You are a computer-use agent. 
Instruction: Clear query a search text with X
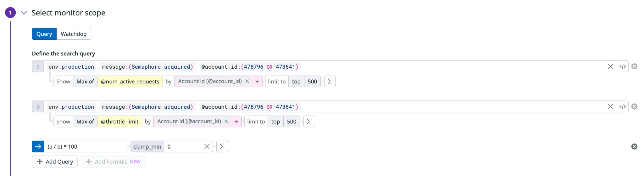point(610,66)
